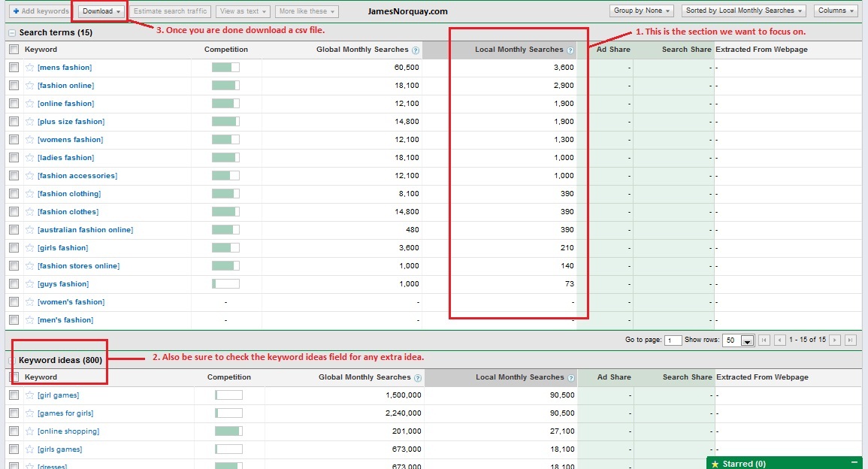Open Sorted by Local Monthly Searches menu
The height and width of the screenshot is (469, 868).
click(x=744, y=11)
